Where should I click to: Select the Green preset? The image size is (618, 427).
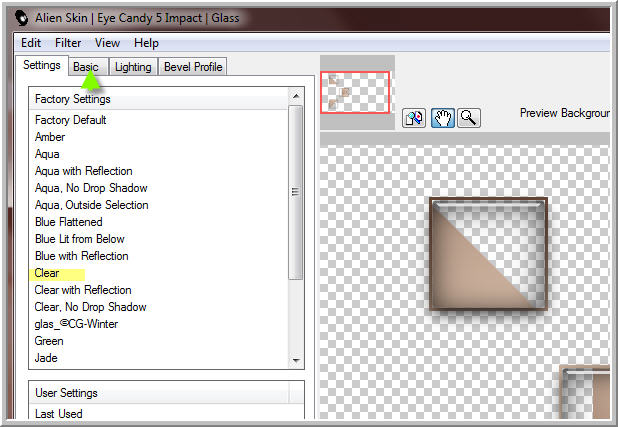(x=49, y=341)
